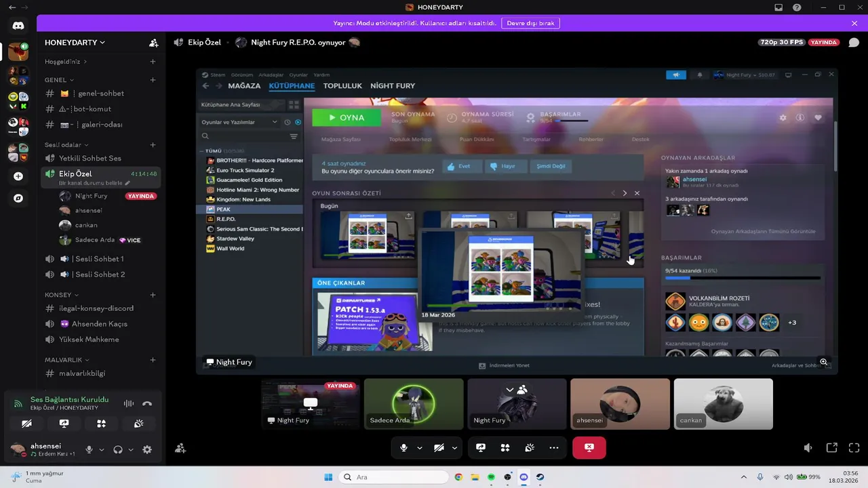Screen dimensions: 868x488
Task: Open the Discover servers compass icon
Action: [18, 199]
